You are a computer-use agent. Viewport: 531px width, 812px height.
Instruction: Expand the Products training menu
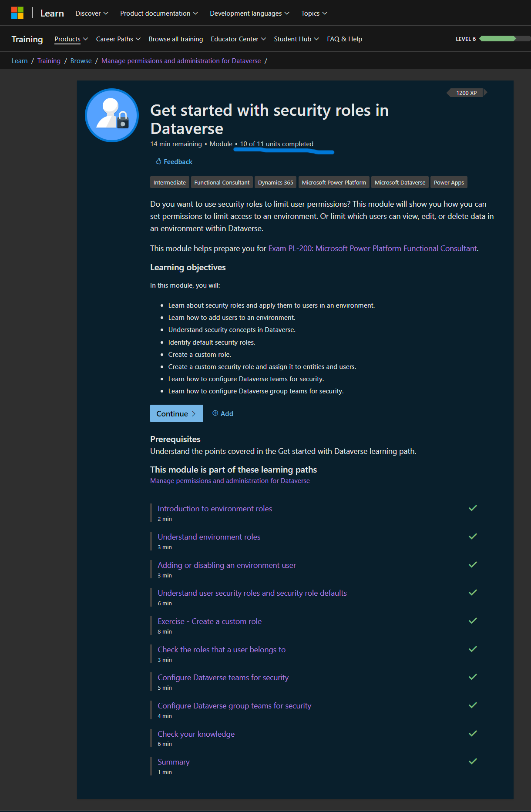click(71, 39)
